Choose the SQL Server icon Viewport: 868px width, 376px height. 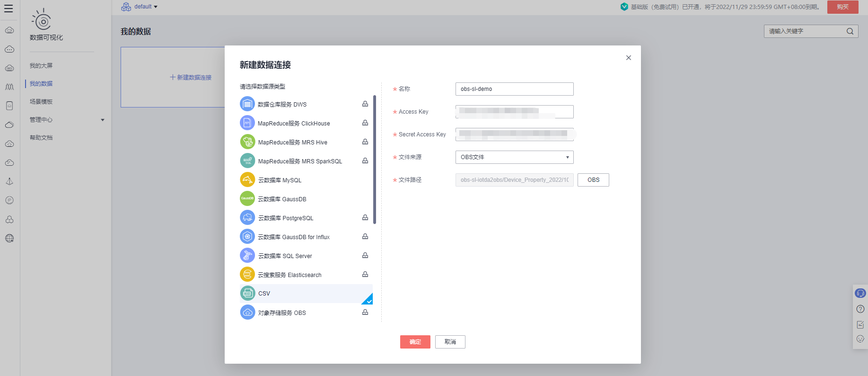click(247, 255)
